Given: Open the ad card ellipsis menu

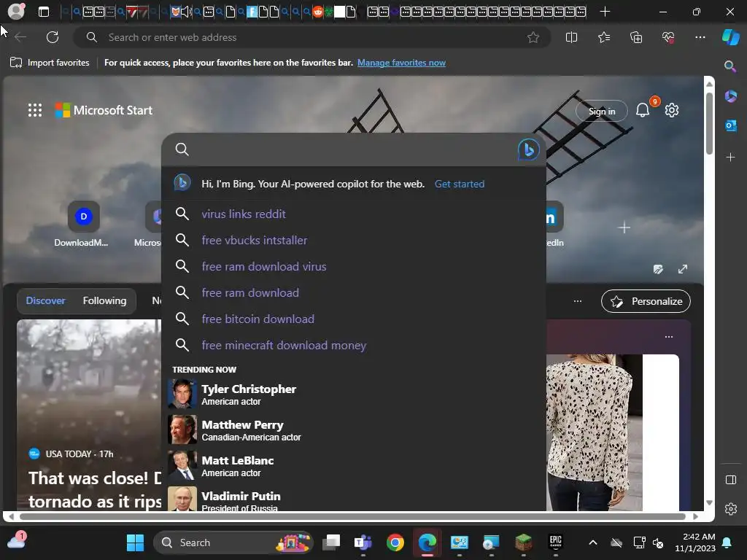Looking at the screenshot, I should point(669,337).
